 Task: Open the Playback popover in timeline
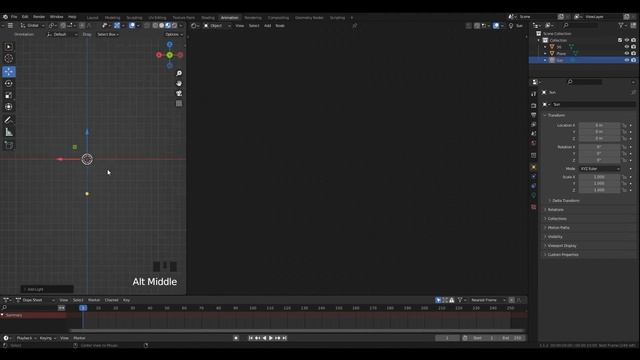[26, 338]
